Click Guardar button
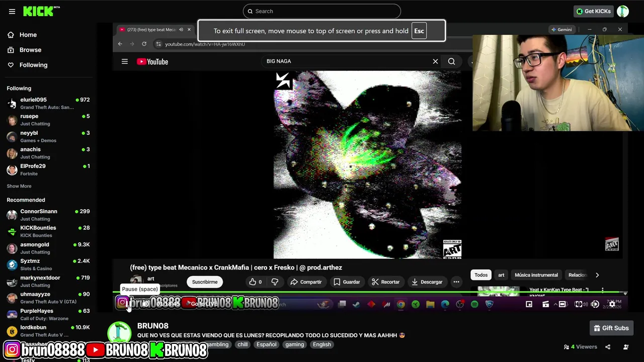Screen dimensions: 644x362 click(x=347, y=282)
